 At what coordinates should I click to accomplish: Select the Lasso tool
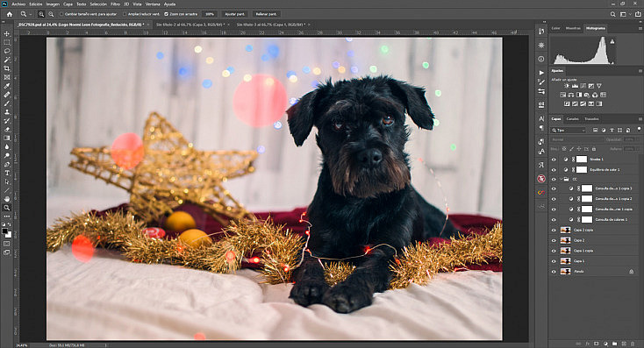[x=7, y=51]
